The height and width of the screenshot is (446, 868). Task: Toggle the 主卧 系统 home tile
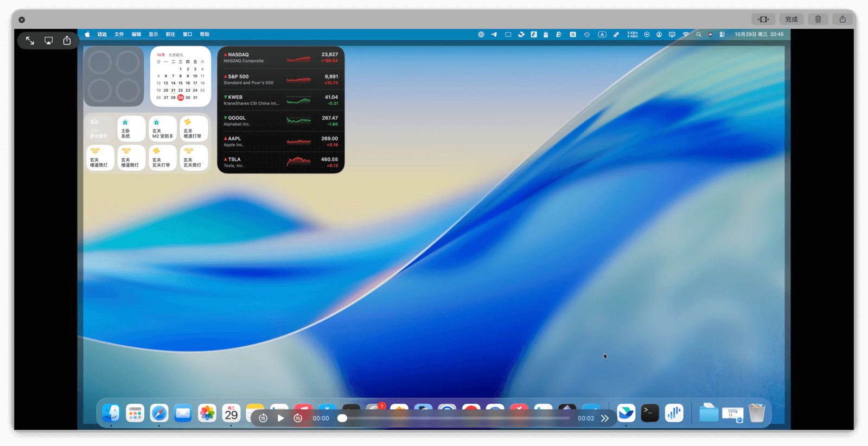pyautogui.click(x=131, y=129)
